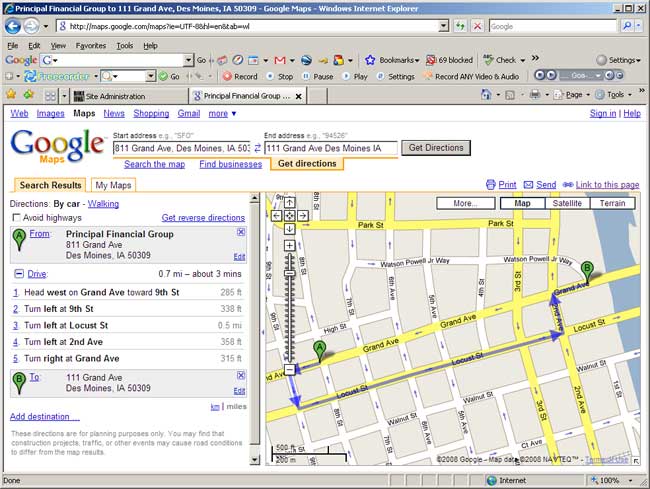Click the Freecorder Play button
The height and width of the screenshot is (489, 650).
(355, 77)
